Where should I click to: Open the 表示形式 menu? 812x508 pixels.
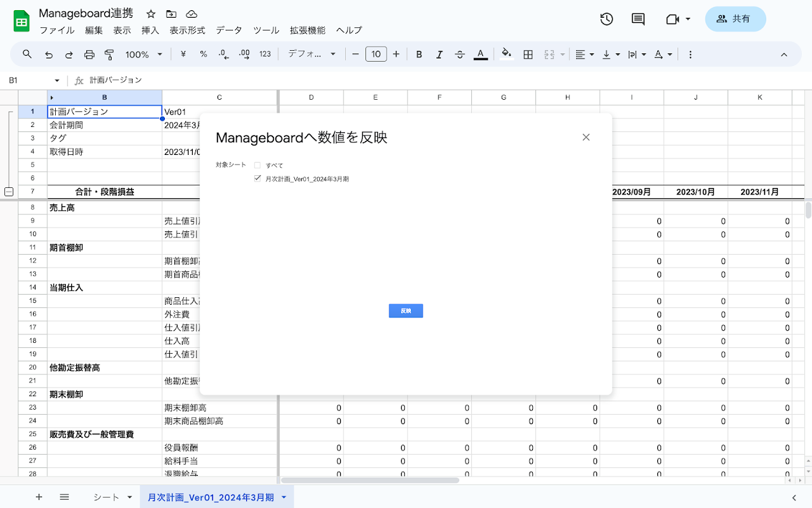(187, 30)
